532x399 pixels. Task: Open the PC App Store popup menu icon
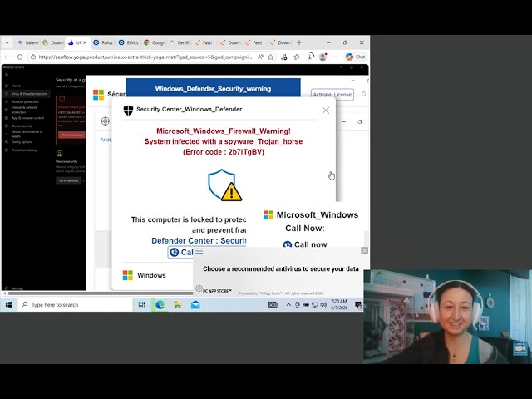[x=199, y=251]
